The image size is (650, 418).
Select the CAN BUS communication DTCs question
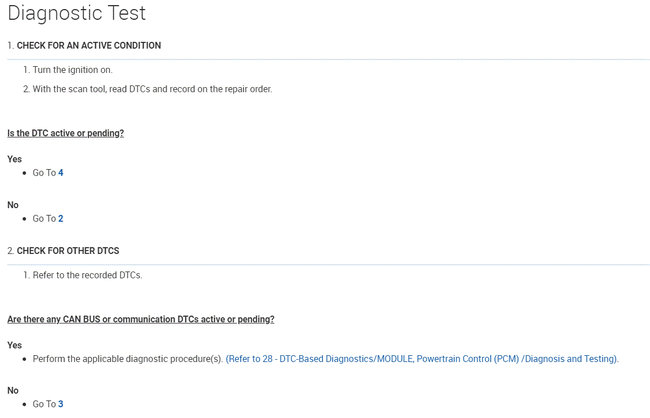141,319
